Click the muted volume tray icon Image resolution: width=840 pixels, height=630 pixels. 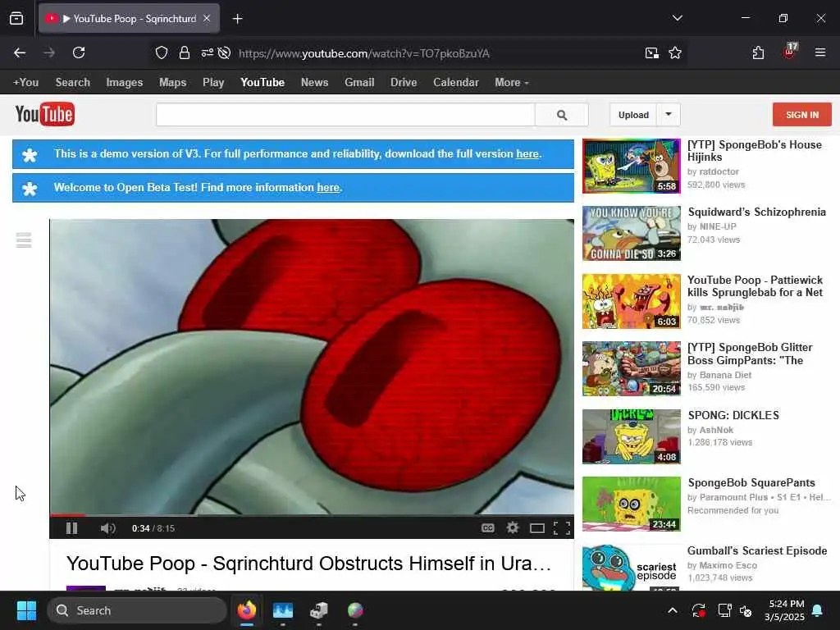(x=745, y=610)
